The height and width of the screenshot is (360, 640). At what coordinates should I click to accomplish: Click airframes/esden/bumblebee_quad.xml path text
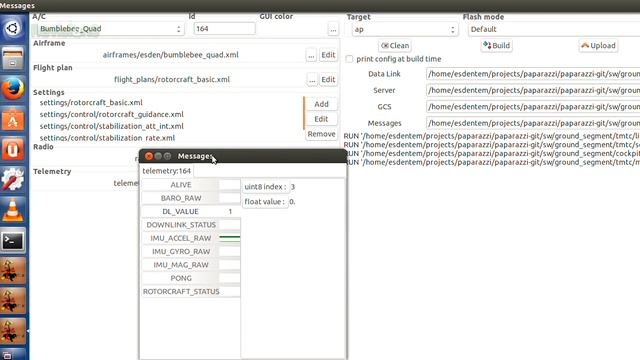click(x=171, y=55)
